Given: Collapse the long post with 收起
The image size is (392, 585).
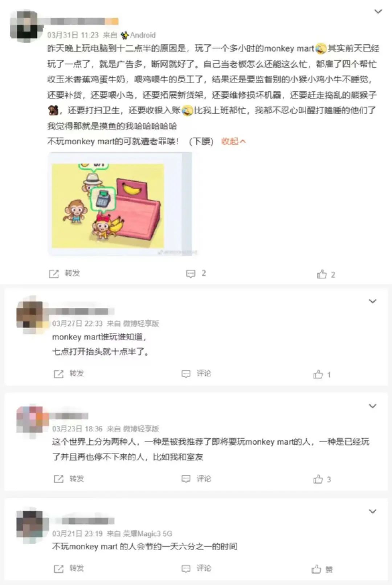Looking at the screenshot, I should [233, 141].
